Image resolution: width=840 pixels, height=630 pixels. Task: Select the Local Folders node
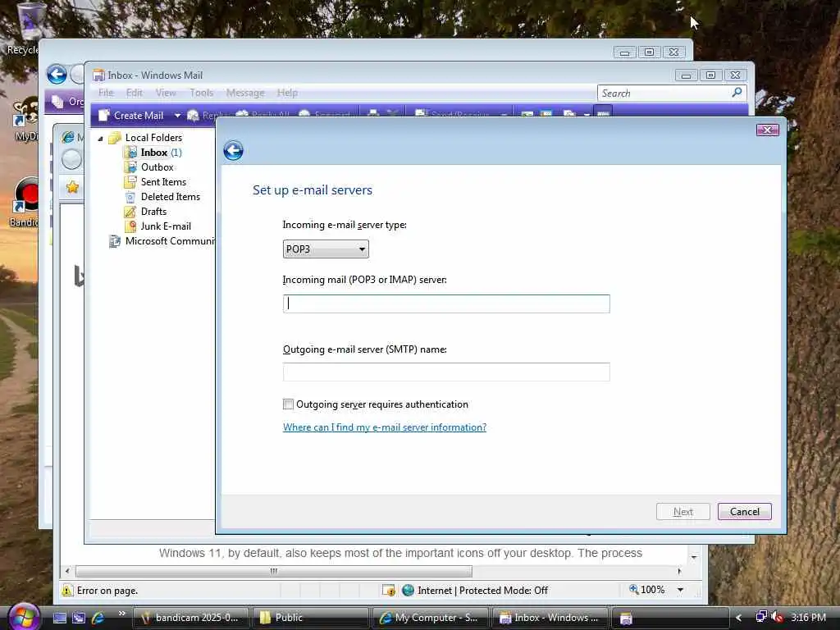coord(153,138)
